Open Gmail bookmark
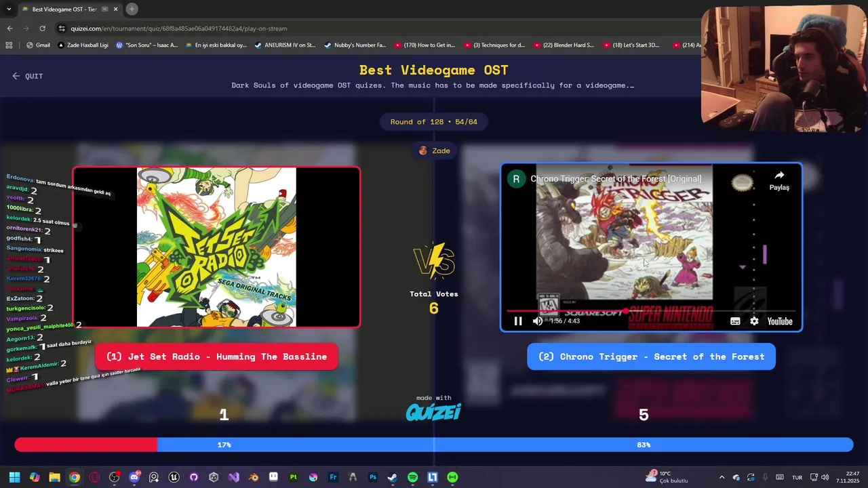 [38, 45]
